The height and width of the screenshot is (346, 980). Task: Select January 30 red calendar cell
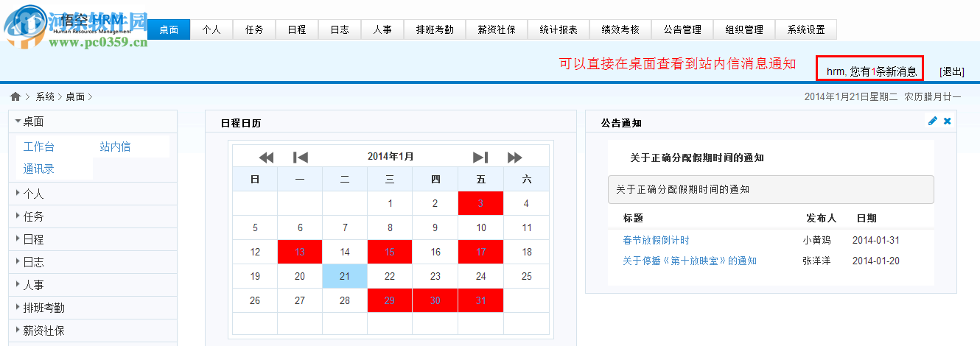point(435,300)
